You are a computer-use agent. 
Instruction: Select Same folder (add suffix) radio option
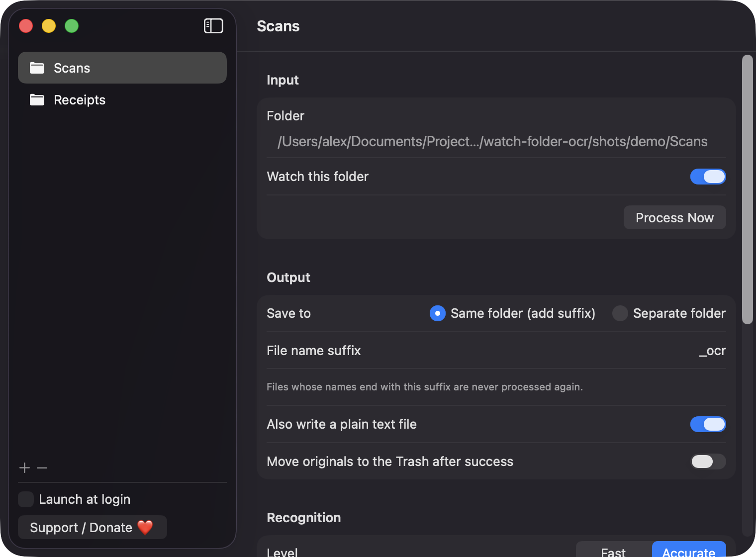pos(438,313)
